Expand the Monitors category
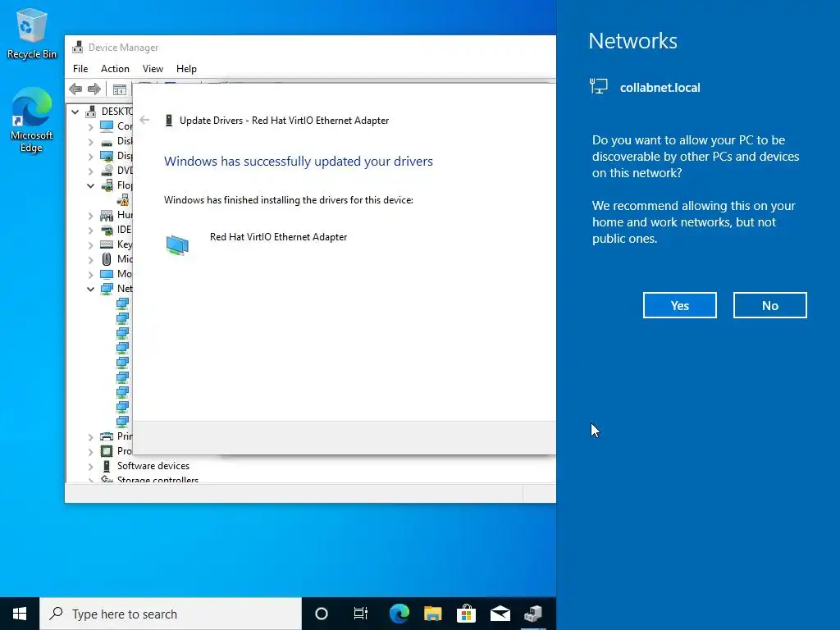Screen dimensions: 840x630 coord(90,274)
